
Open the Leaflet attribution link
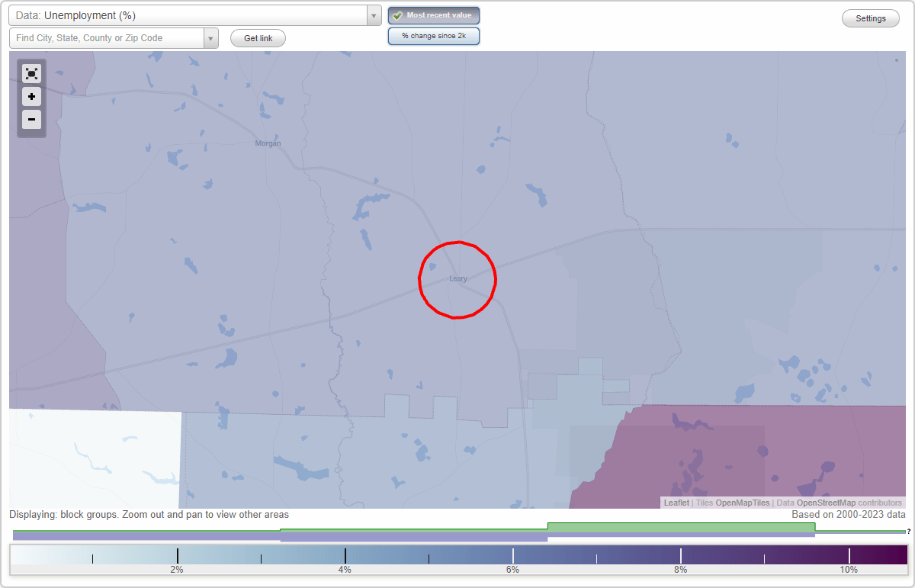point(676,503)
